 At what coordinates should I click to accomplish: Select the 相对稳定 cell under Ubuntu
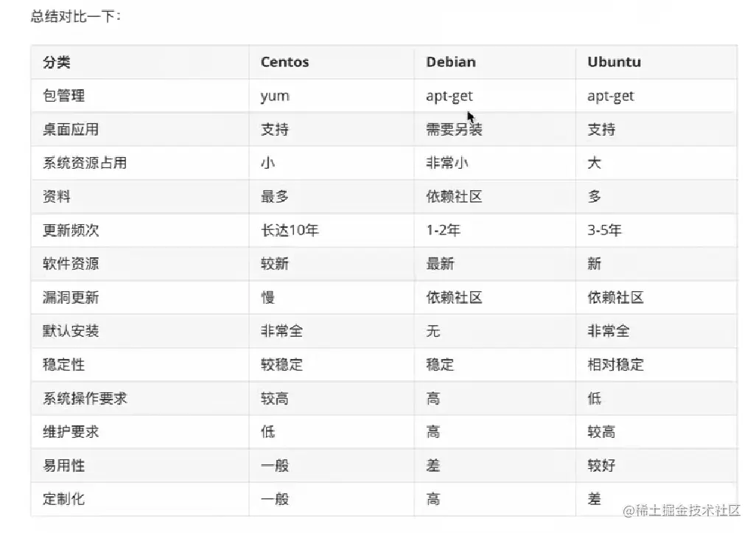point(615,365)
